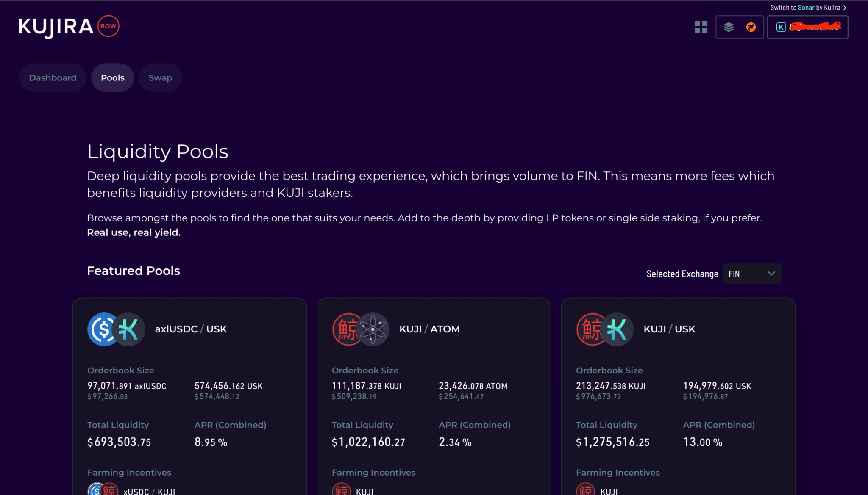Click the ATOM icon in KUJI/ATOM card
This screenshot has width=868, height=495.
[373, 329]
